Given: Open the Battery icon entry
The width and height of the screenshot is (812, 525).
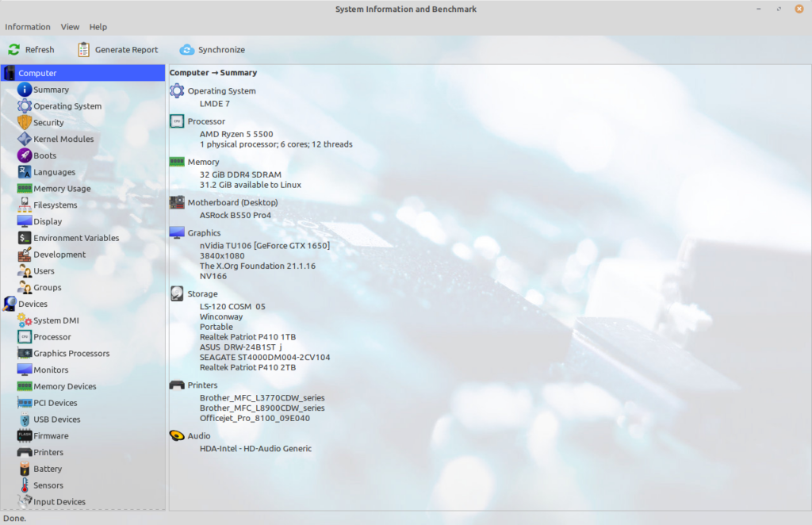Looking at the screenshot, I should point(25,469).
